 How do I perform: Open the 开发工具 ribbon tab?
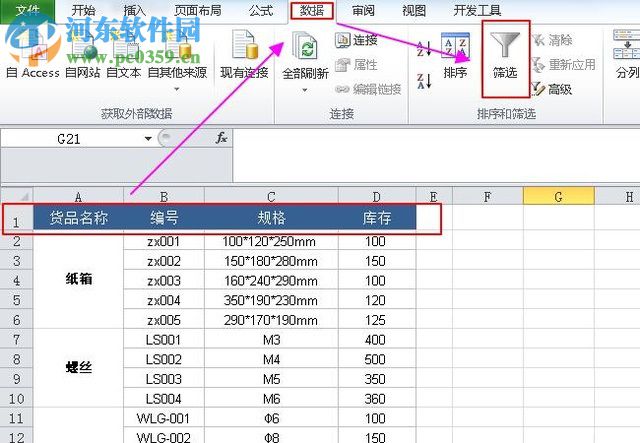point(477,11)
